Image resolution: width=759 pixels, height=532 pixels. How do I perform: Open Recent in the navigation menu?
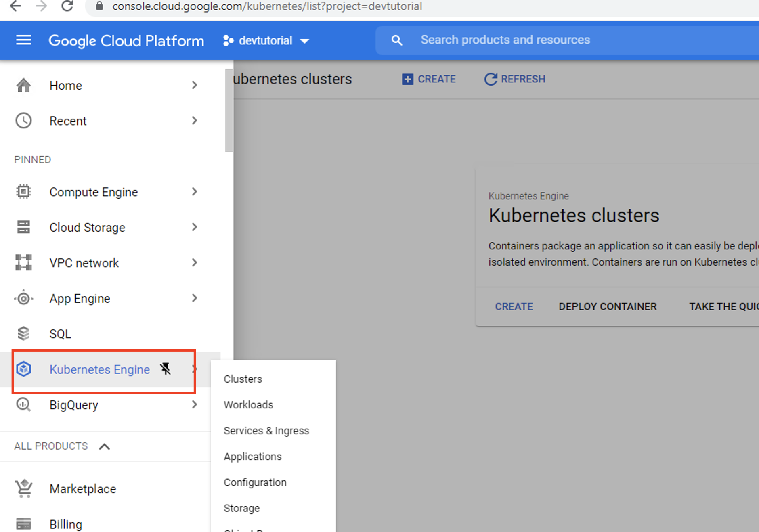[68, 121]
